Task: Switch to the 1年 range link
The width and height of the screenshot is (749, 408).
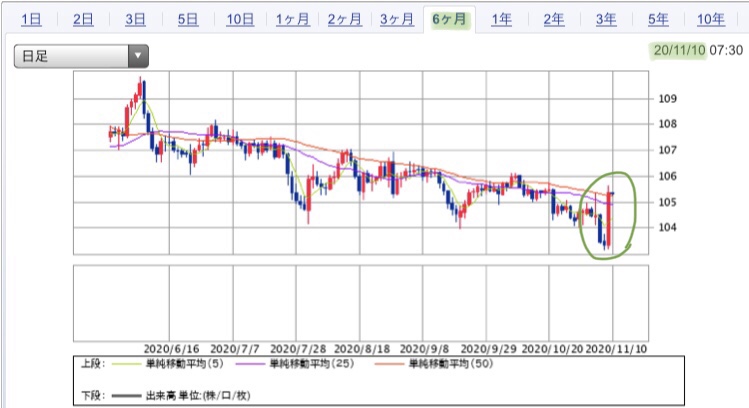Action: 502,20
